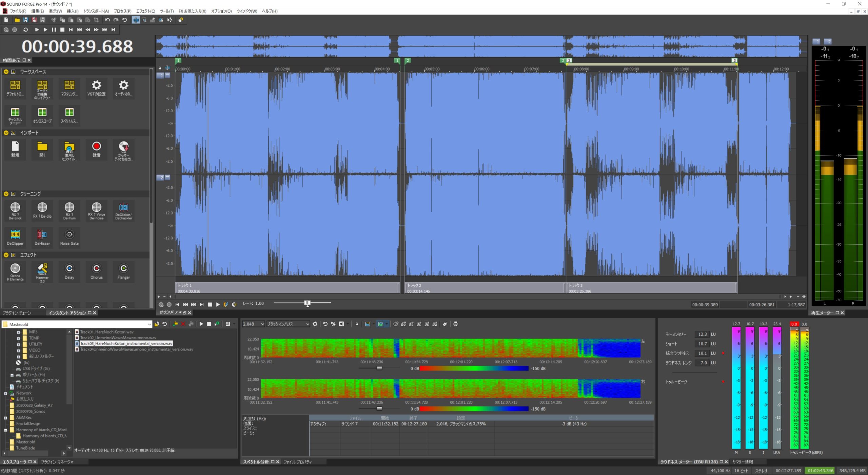Toggle the channel 2 meter button
The width and height of the screenshot is (868, 475).
[828, 41]
